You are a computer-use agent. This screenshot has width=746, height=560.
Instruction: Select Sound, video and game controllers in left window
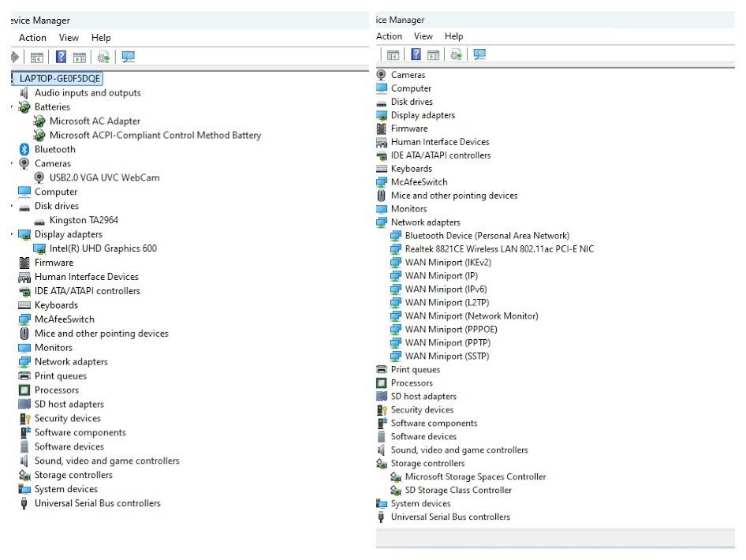[106, 461]
